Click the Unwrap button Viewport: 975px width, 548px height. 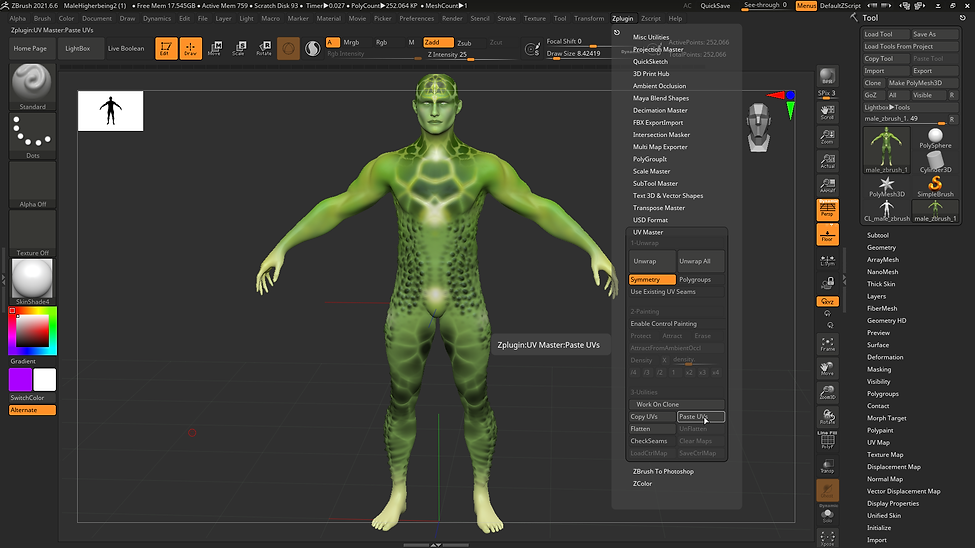[652, 261]
